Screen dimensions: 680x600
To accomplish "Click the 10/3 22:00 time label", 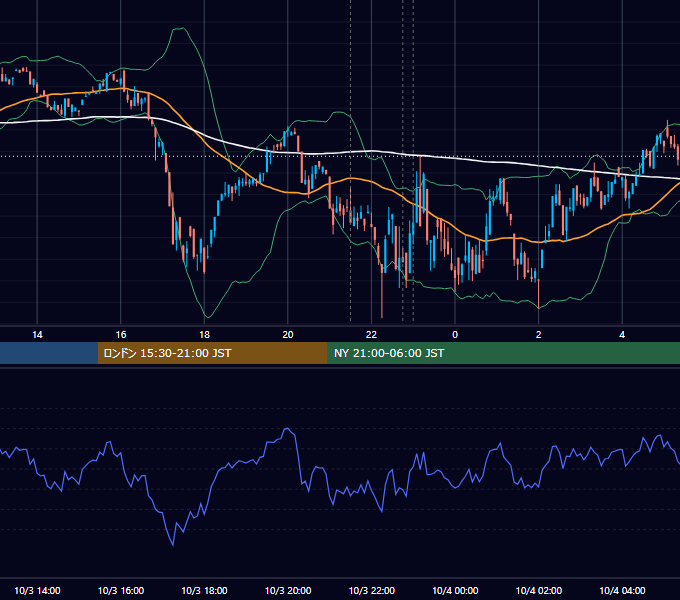I will (x=372, y=590).
